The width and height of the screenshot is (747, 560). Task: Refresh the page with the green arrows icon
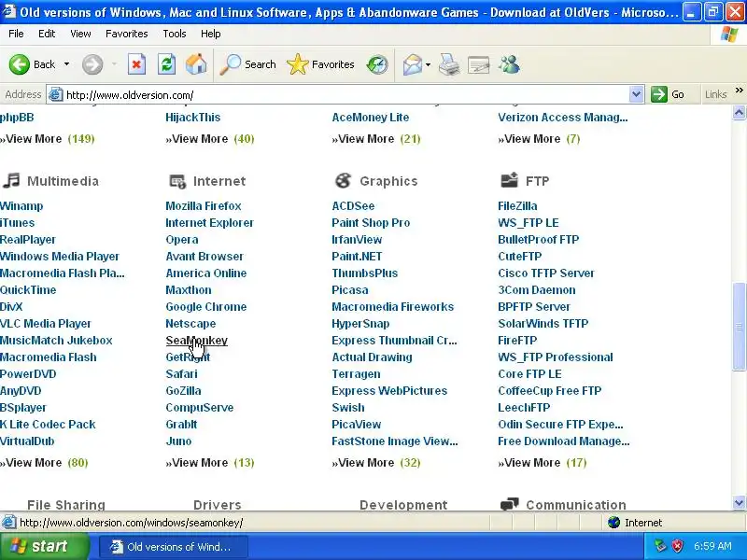pyautogui.click(x=167, y=64)
